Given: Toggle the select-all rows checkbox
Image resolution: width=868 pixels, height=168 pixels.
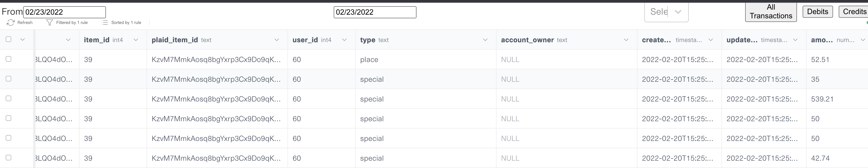Looking at the screenshot, I should (8, 39).
